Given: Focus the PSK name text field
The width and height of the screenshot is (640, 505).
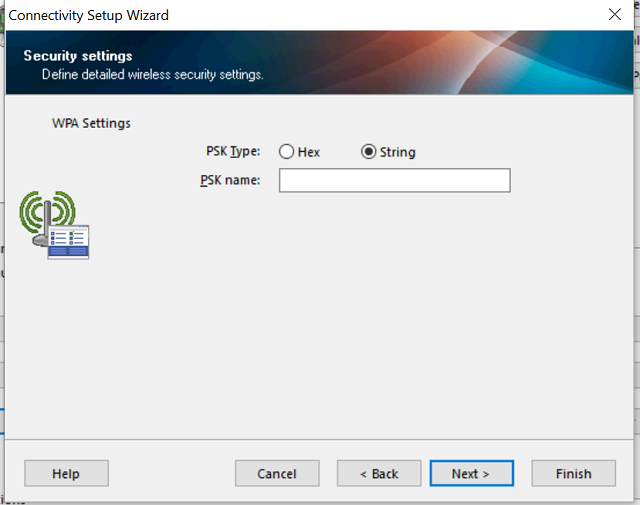Looking at the screenshot, I should [394, 180].
